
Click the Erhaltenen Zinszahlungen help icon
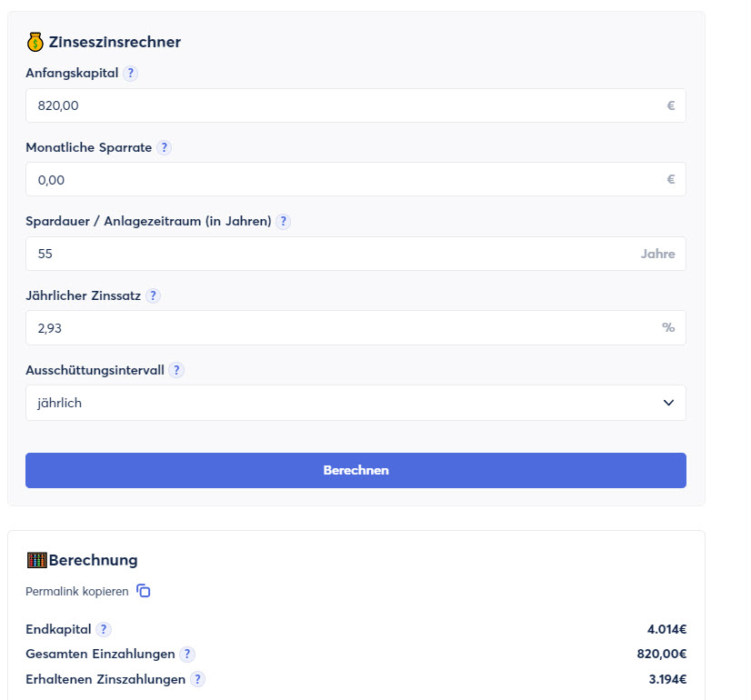tap(197, 679)
